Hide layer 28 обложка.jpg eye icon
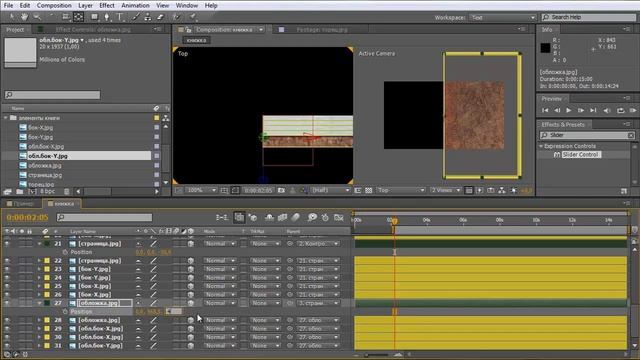This screenshot has height=360, width=640. point(7,320)
